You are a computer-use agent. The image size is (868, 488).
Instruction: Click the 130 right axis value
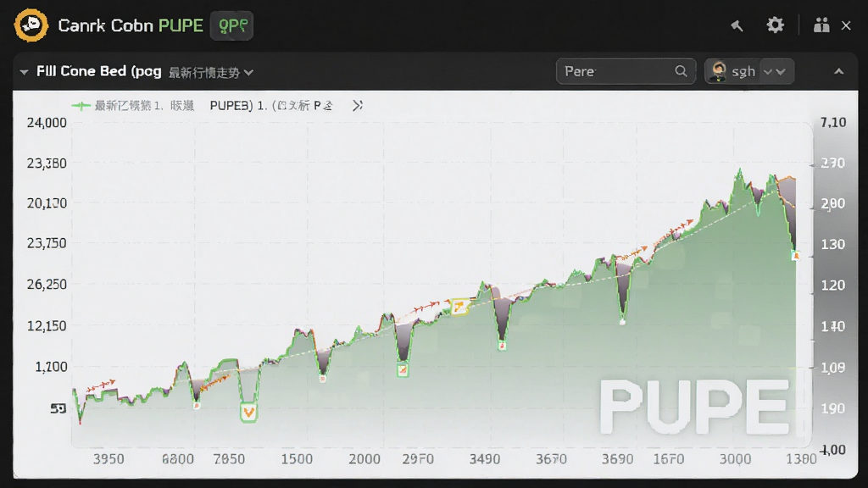[833, 244]
